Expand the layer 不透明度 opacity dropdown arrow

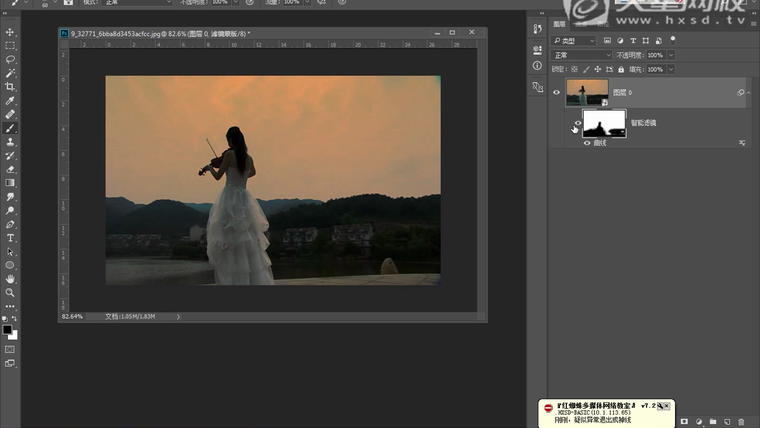coord(671,55)
